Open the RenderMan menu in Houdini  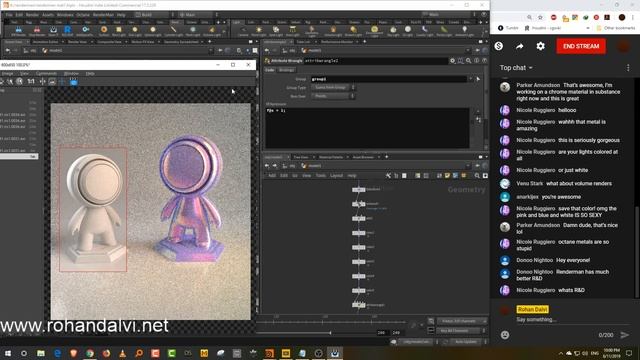(104, 15)
